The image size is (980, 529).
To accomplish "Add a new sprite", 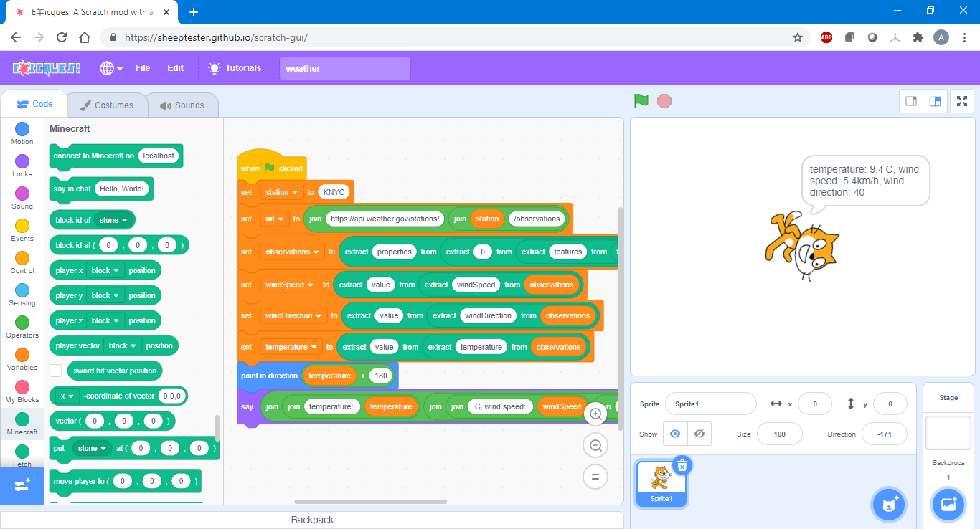I will pyautogui.click(x=889, y=504).
